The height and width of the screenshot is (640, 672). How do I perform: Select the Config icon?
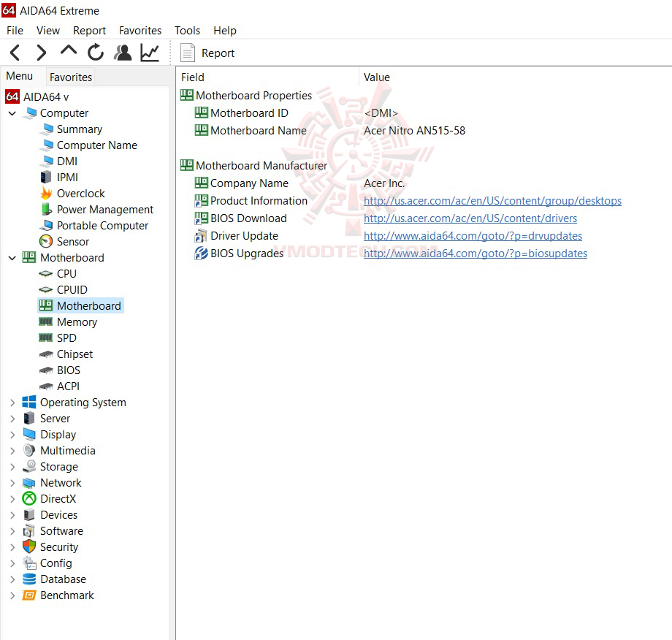[x=29, y=563]
